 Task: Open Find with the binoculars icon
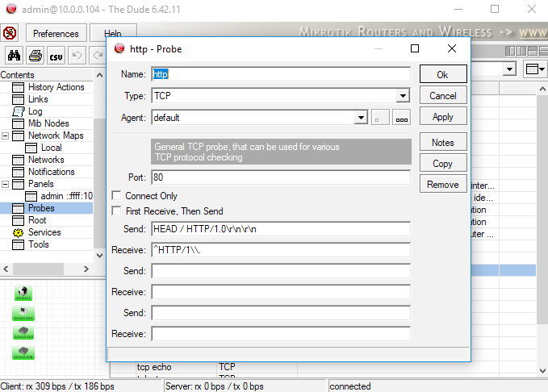tap(14, 56)
